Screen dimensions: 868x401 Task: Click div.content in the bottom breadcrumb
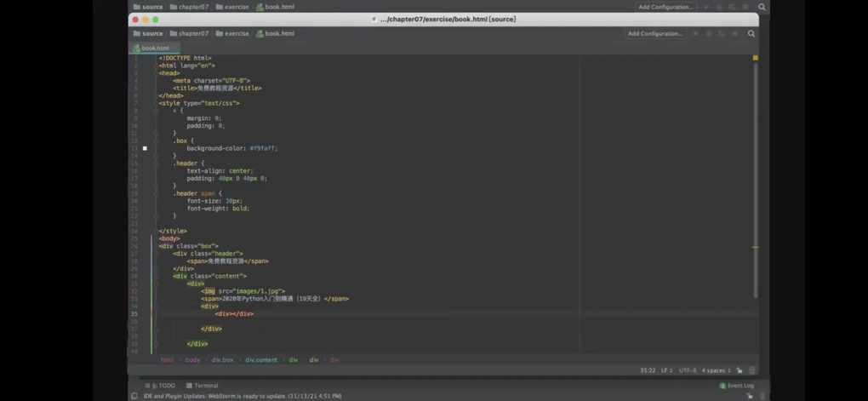(x=261, y=360)
